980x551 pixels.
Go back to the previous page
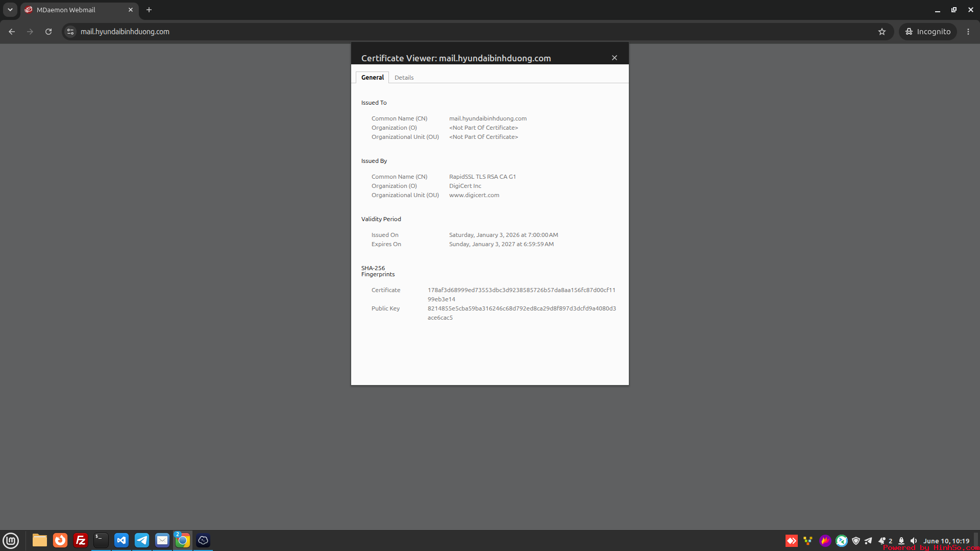click(12, 32)
